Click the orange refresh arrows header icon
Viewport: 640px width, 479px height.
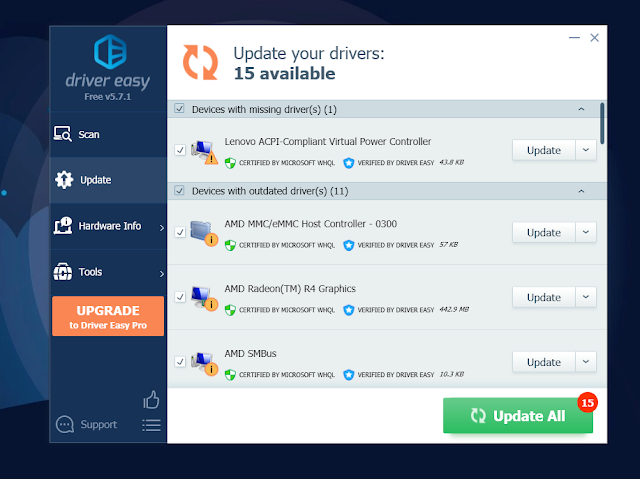coord(200,62)
